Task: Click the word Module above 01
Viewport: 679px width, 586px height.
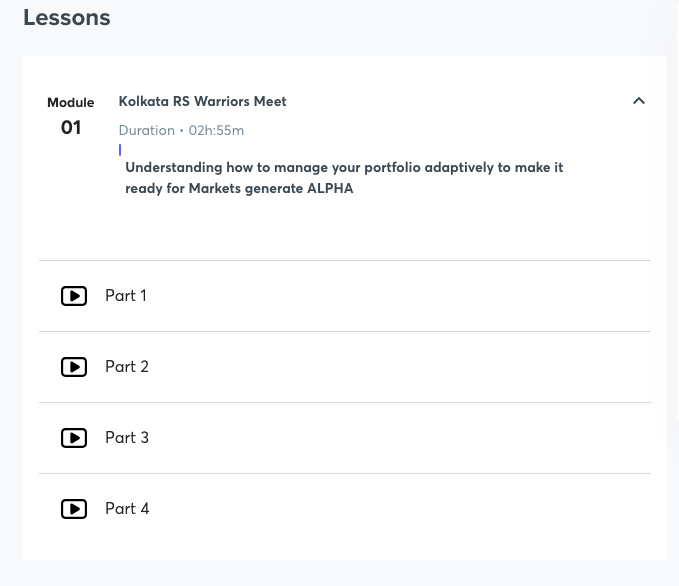Action: (71, 103)
